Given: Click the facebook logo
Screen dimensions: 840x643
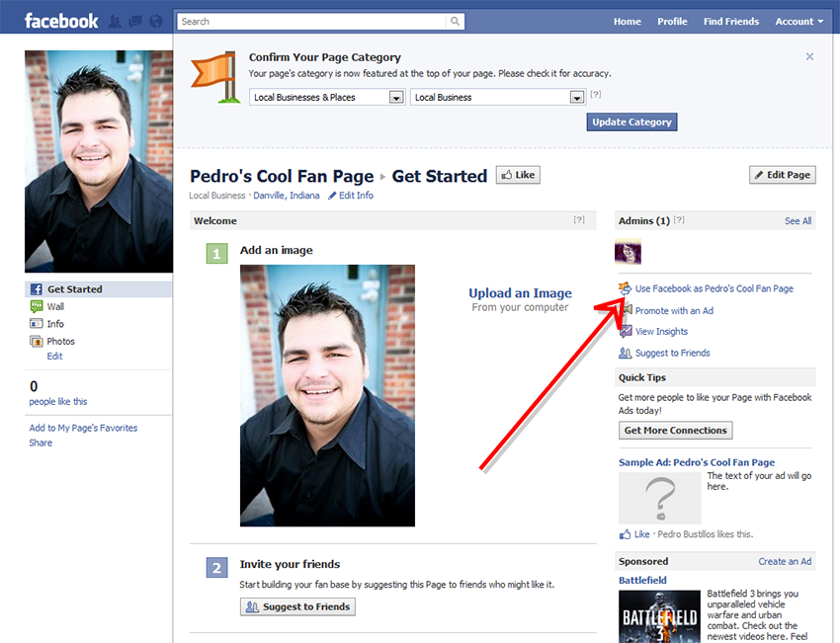Looking at the screenshot, I should (61, 22).
